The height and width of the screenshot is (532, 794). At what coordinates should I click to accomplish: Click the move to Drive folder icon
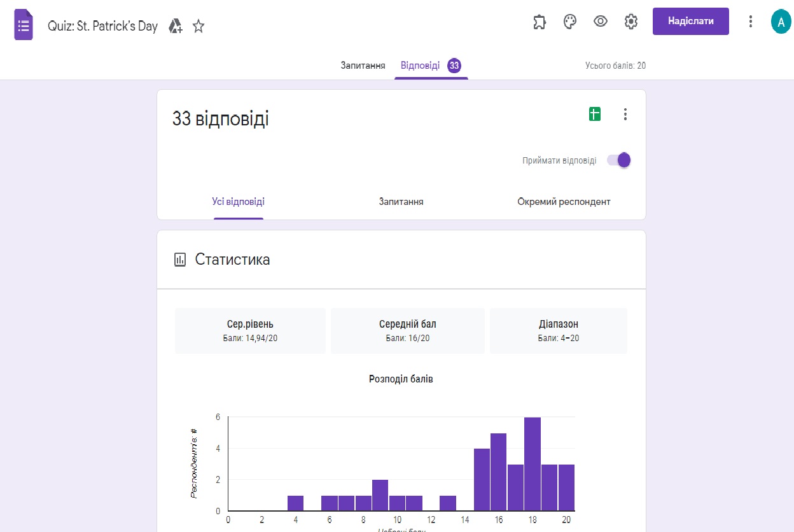(176, 26)
